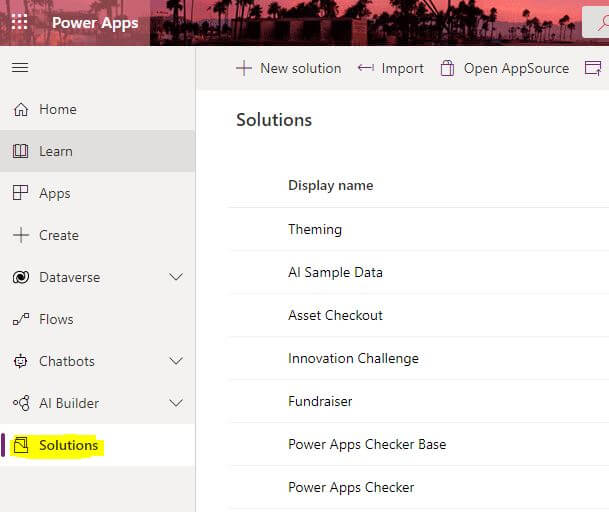609x512 pixels.
Task: Open Apps in the sidebar
Action: pyautogui.click(x=97, y=193)
